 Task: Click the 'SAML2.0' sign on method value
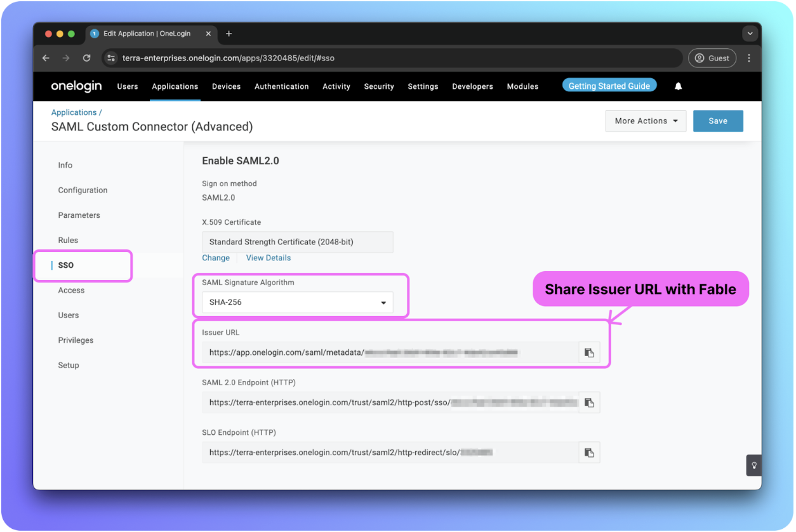pos(218,197)
